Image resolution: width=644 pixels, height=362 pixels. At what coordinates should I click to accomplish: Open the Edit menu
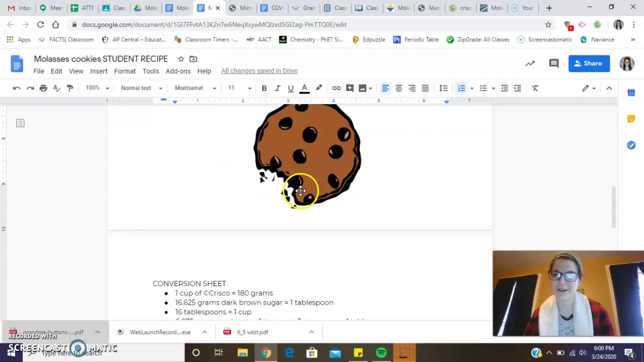[x=56, y=71]
